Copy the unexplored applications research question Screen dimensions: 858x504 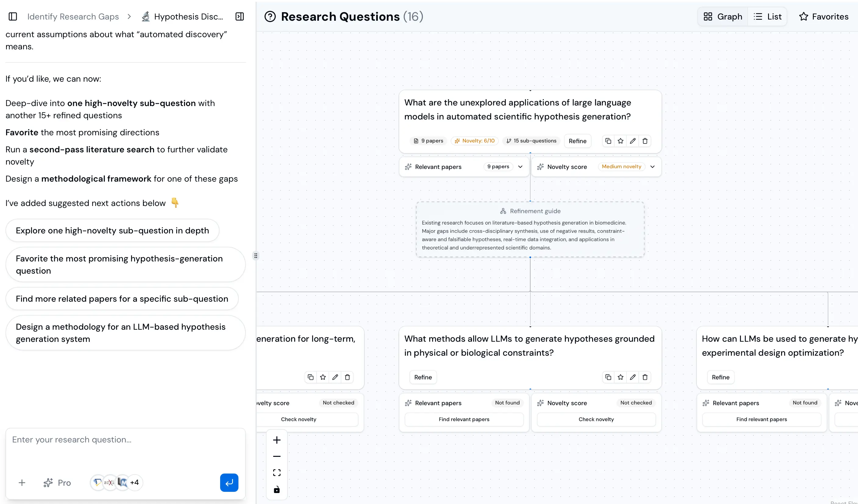click(x=608, y=140)
